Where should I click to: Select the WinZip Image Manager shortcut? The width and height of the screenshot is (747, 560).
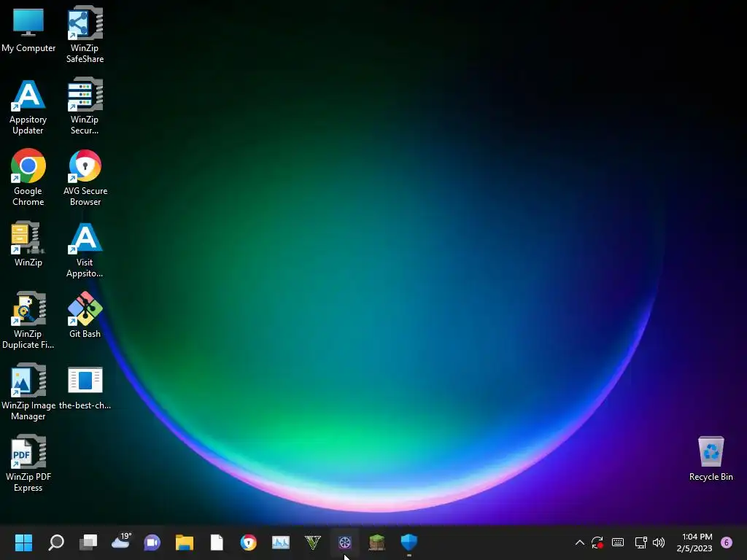[x=28, y=392]
